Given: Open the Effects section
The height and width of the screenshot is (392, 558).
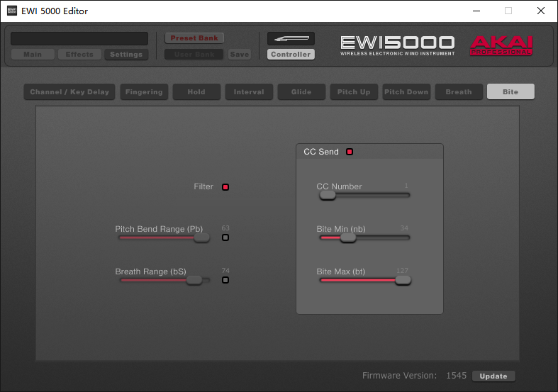Looking at the screenshot, I should coord(79,55).
